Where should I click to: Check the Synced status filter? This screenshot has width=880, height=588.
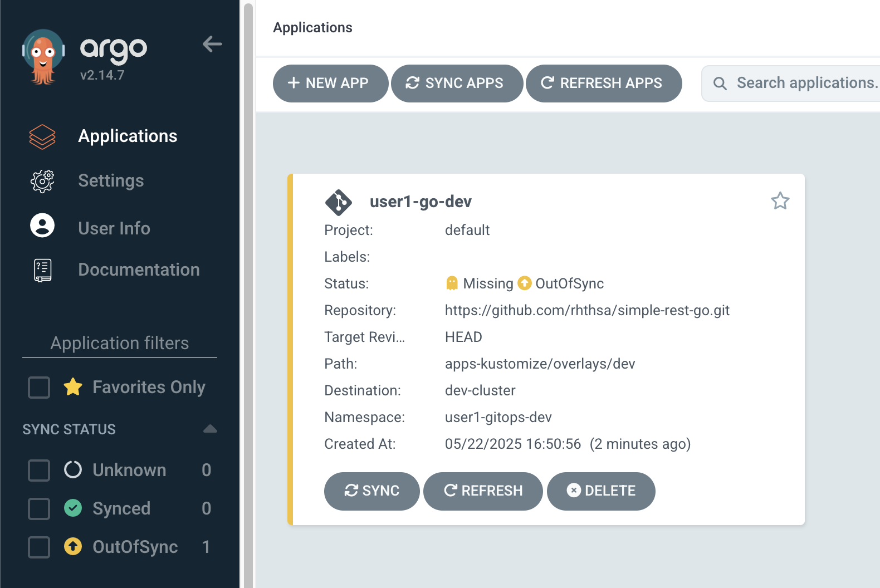39,508
